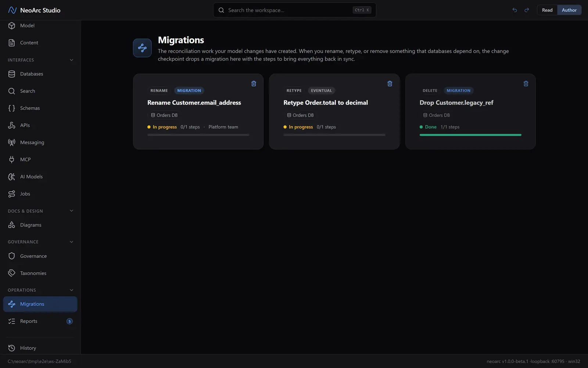Click the green Drop card progress bar
Viewport: 588px width, 368px height.
(x=470, y=135)
